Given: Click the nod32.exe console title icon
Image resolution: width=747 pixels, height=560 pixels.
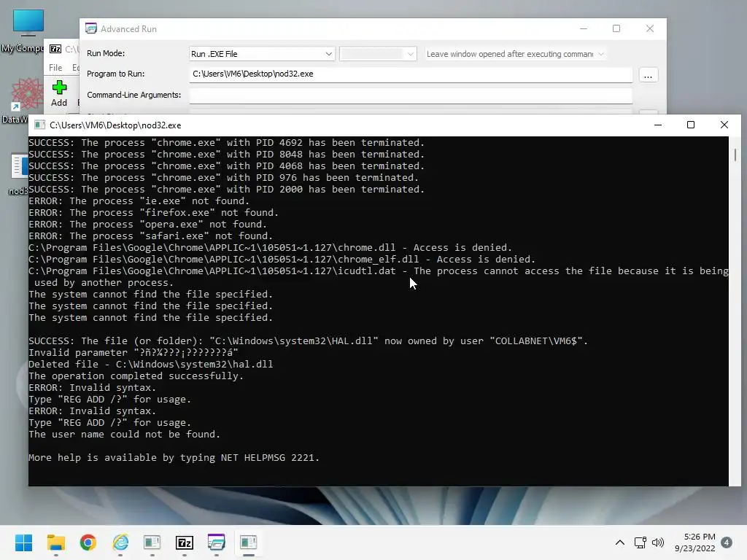Looking at the screenshot, I should [40, 125].
